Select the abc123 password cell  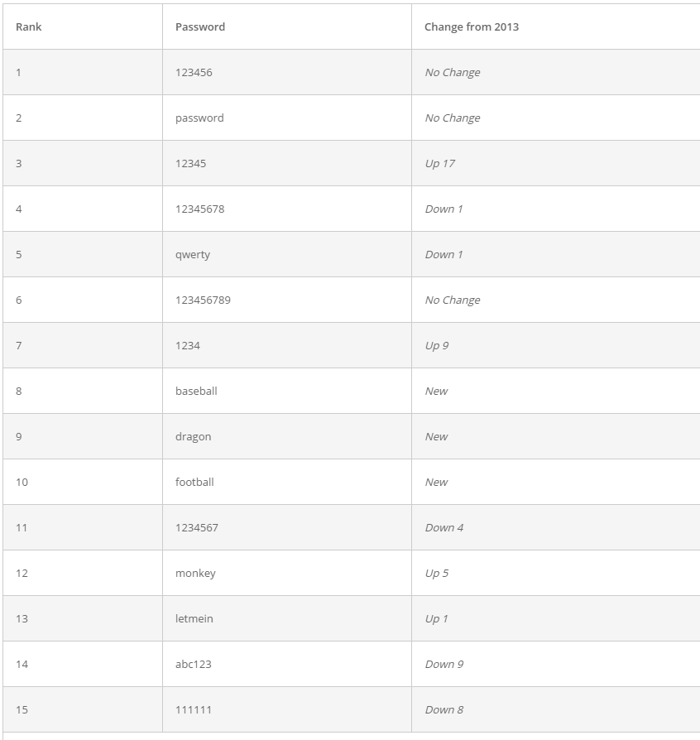click(x=194, y=665)
